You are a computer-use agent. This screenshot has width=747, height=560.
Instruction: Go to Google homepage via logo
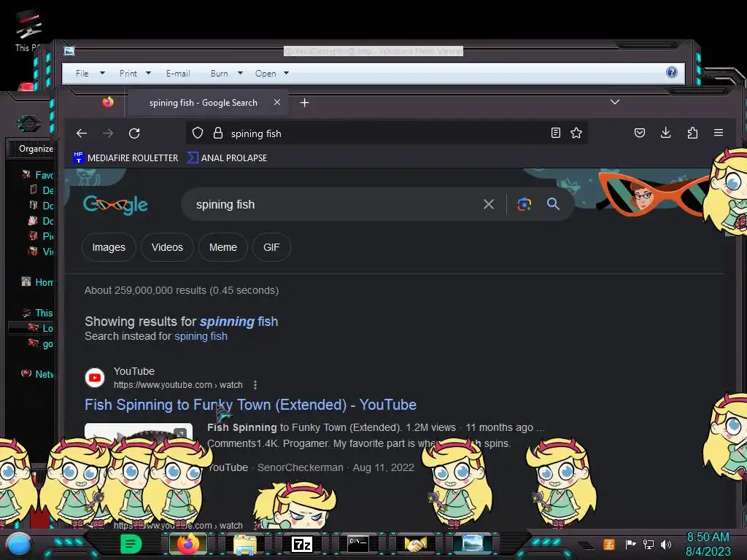click(115, 205)
